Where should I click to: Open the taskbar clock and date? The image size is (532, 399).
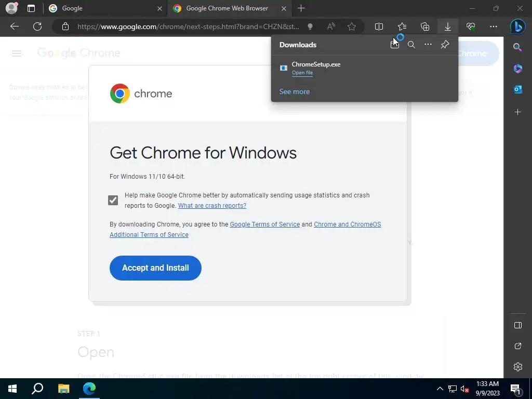click(x=487, y=389)
